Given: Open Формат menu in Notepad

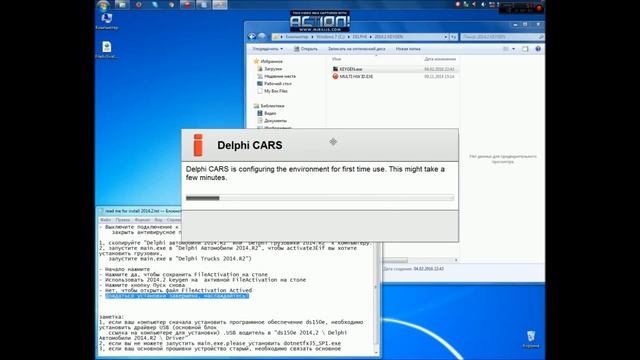Looking at the screenshot, I should point(142,220).
